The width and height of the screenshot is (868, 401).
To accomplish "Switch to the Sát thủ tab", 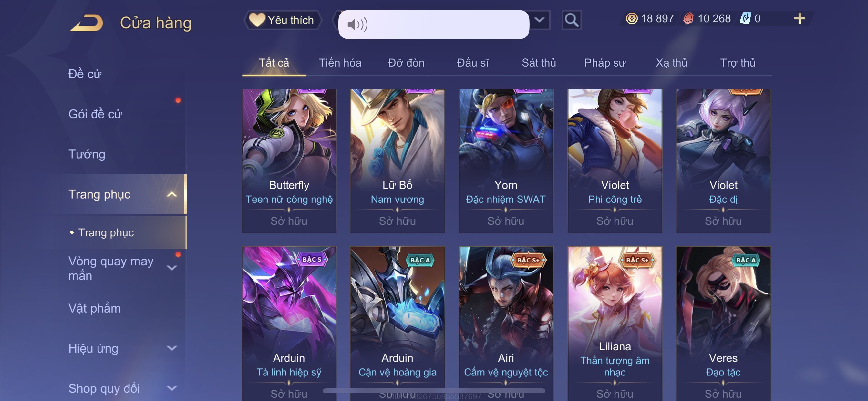I will (x=538, y=63).
